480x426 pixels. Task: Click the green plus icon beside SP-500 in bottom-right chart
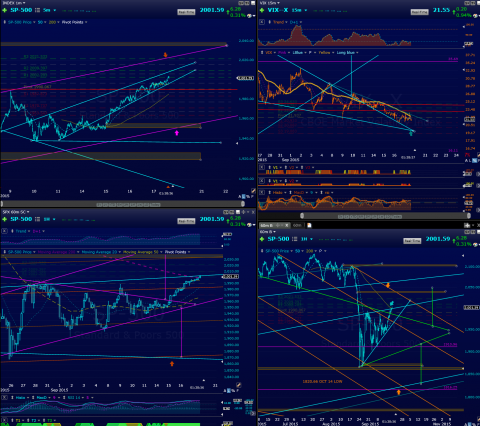pos(262,239)
